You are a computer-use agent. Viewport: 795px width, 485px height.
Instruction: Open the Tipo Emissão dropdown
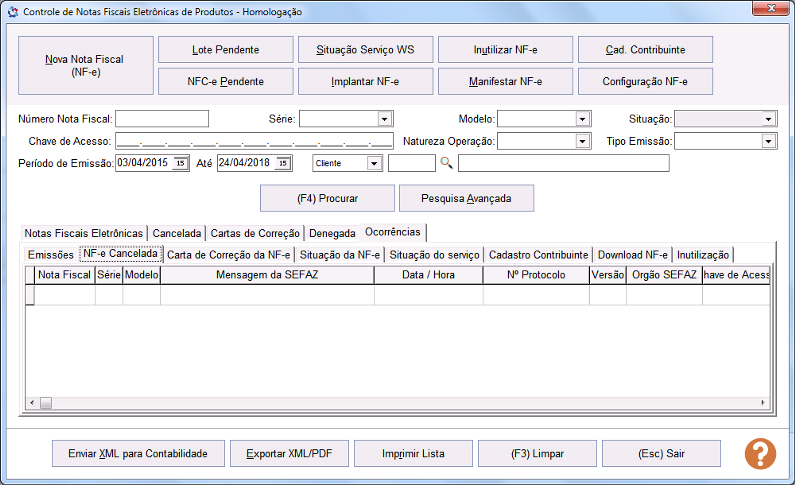click(768, 141)
